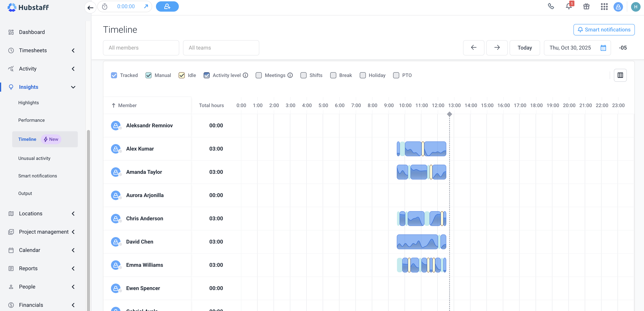This screenshot has height=311, width=644.
Task: Select the stopwatch timer icon
Action: pos(105,7)
